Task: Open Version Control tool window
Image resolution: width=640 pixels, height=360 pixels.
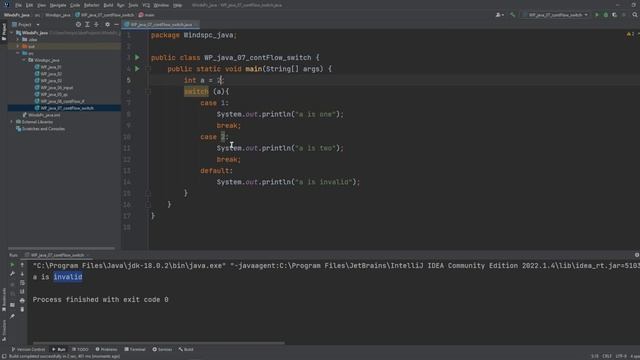Action: 28,349
